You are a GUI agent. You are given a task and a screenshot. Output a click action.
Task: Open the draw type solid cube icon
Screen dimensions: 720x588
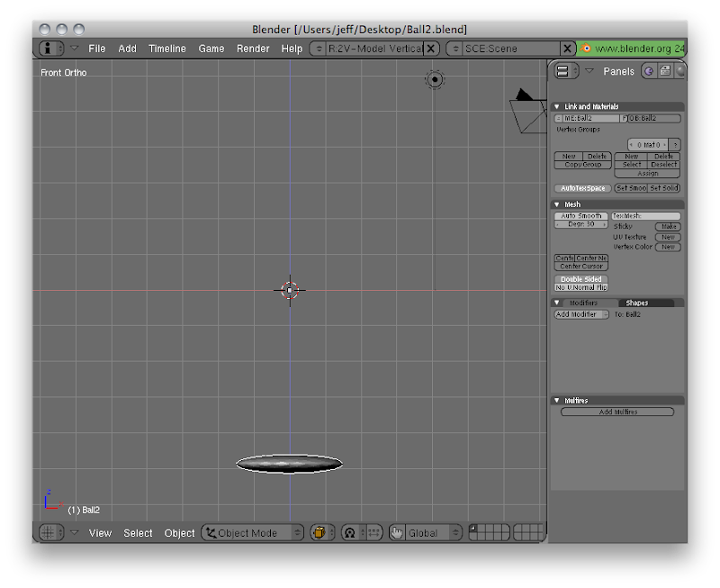coord(319,532)
